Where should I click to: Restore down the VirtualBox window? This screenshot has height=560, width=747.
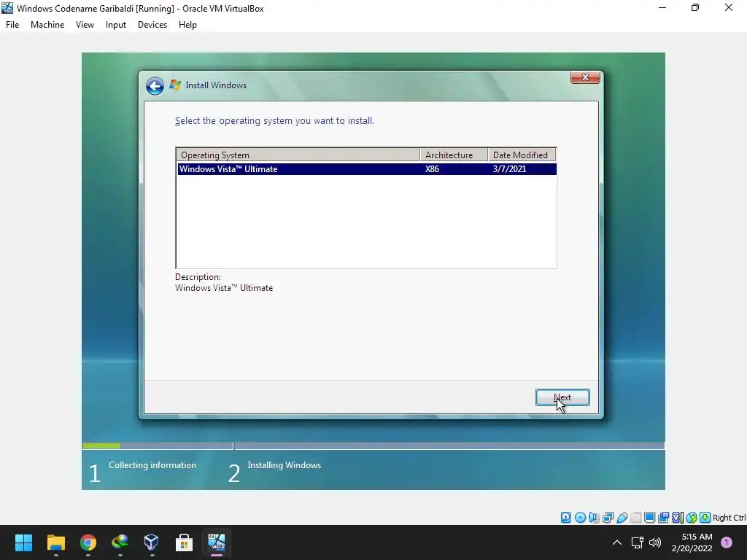pyautogui.click(x=695, y=8)
